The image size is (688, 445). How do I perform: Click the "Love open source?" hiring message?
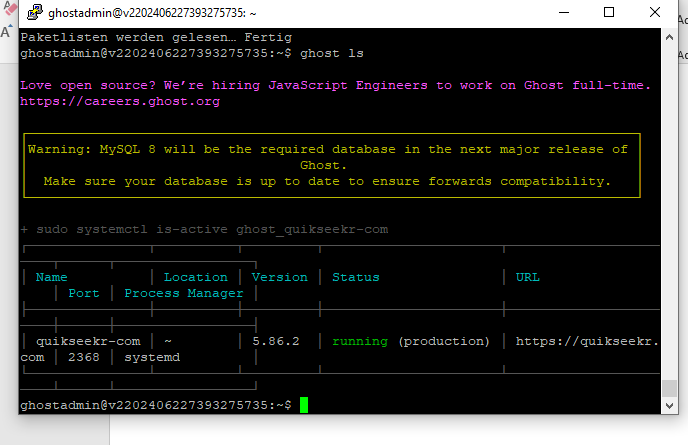pyautogui.click(x=336, y=86)
